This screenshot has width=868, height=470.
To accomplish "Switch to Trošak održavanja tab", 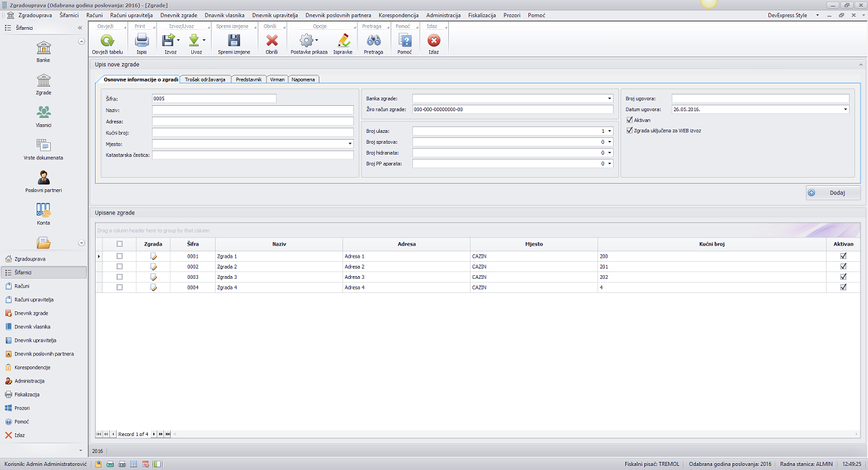I will click(205, 79).
